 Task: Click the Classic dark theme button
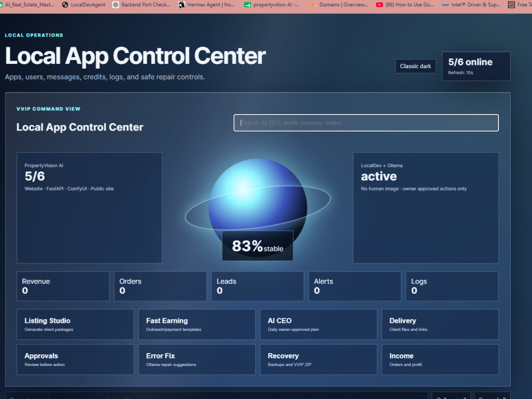(415, 66)
